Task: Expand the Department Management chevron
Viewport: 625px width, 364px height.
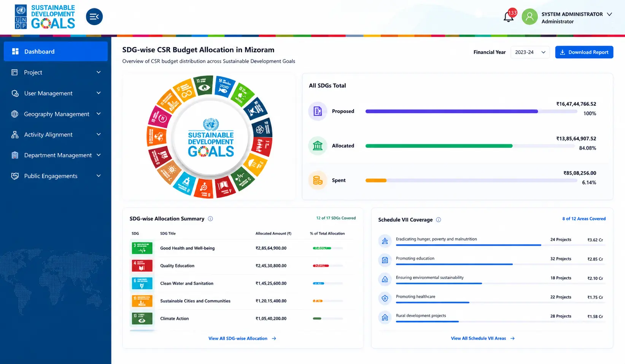Action: (x=99, y=155)
